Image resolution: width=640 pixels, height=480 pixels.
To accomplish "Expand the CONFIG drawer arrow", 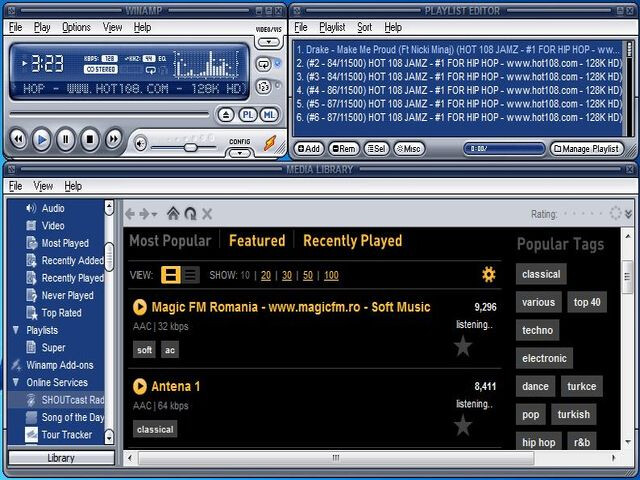I will coord(240,153).
